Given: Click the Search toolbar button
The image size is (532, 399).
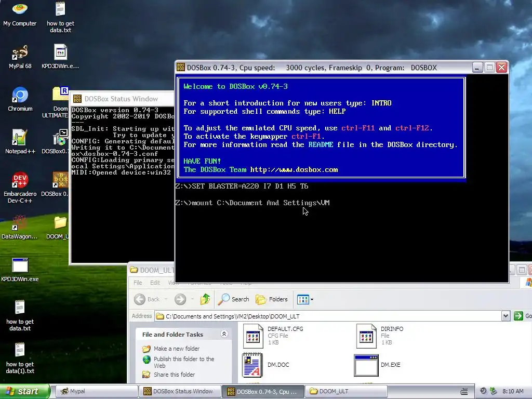Looking at the screenshot, I should 233,299.
